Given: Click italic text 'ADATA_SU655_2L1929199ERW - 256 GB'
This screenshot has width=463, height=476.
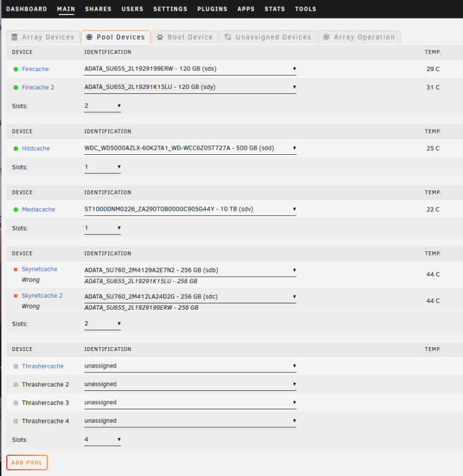Looking at the screenshot, I should point(141,308).
